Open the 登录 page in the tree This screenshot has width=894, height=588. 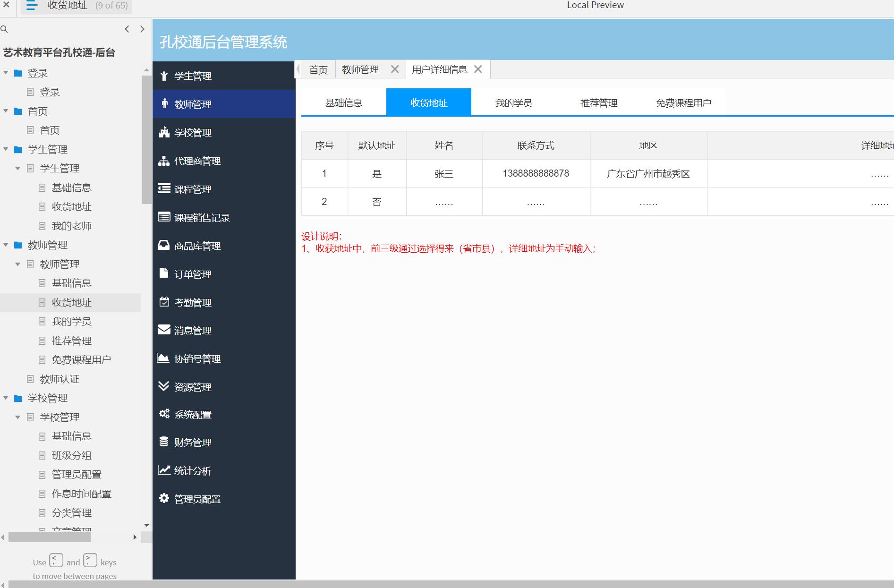(x=50, y=92)
